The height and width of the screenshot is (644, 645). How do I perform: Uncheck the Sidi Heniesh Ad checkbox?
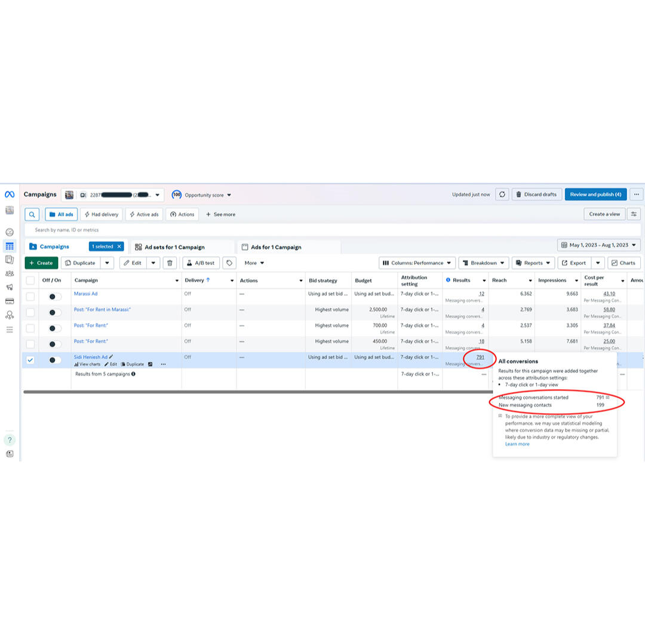pos(30,360)
